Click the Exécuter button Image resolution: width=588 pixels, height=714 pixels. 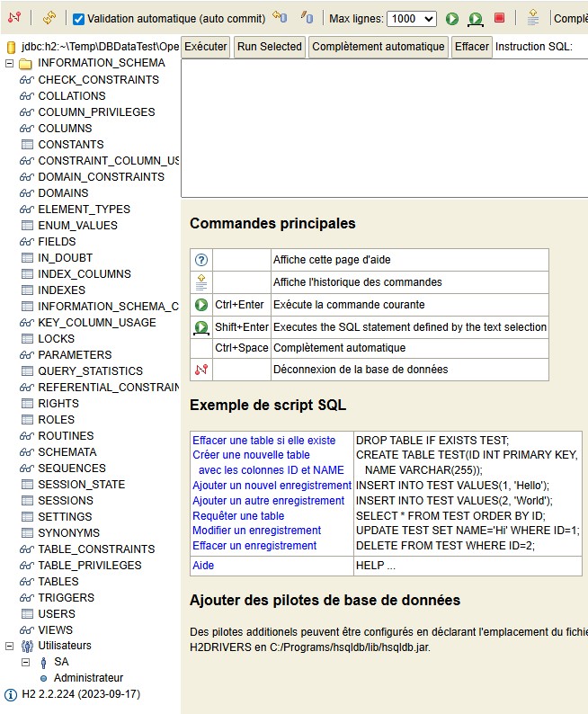tap(205, 47)
